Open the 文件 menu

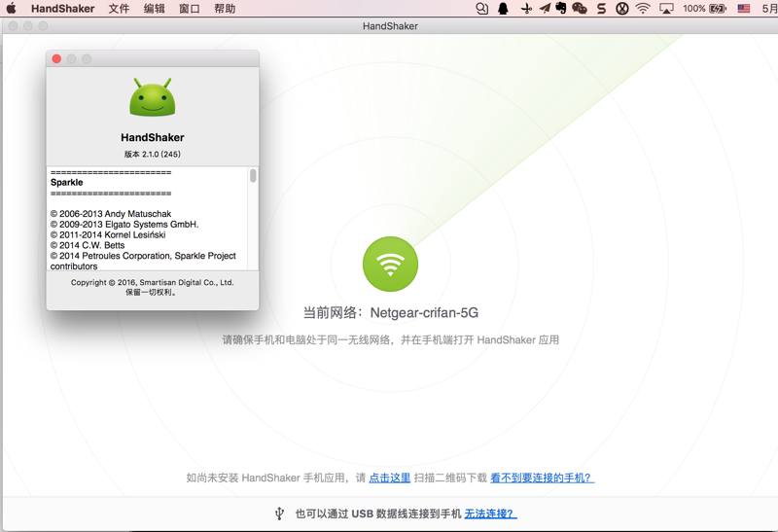pos(119,9)
